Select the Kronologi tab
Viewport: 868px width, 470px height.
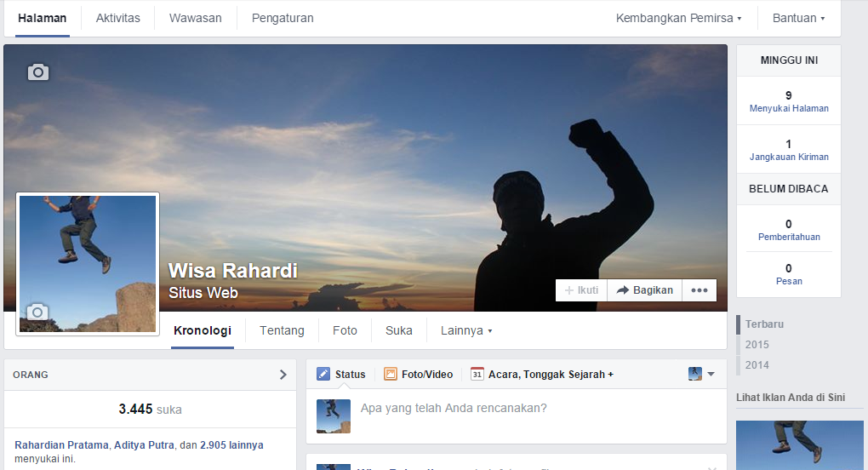pyautogui.click(x=203, y=330)
